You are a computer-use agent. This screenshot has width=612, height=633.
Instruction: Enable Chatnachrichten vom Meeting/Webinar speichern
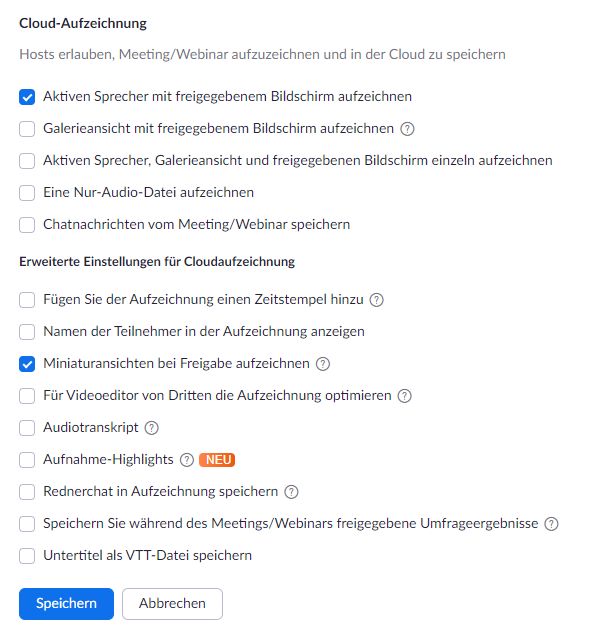[x=27, y=225]
